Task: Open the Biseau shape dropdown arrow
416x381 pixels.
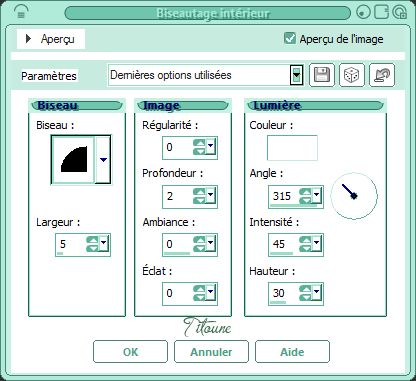Action: 103,160
